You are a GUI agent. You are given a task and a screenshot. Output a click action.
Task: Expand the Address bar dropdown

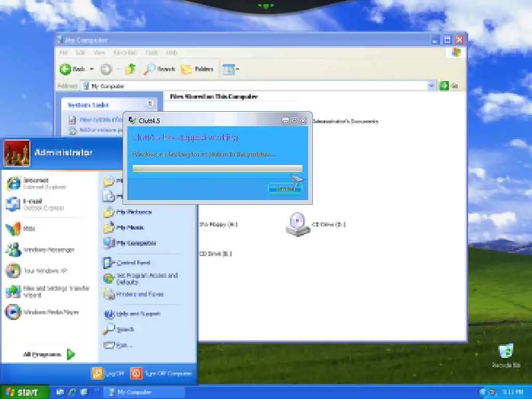point(431,86)
